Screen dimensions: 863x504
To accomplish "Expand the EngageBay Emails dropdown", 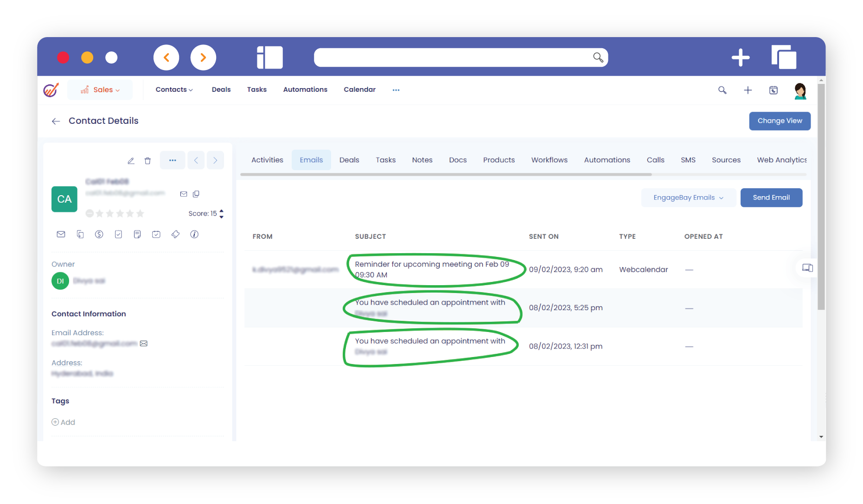I will (x=688, y=198).
